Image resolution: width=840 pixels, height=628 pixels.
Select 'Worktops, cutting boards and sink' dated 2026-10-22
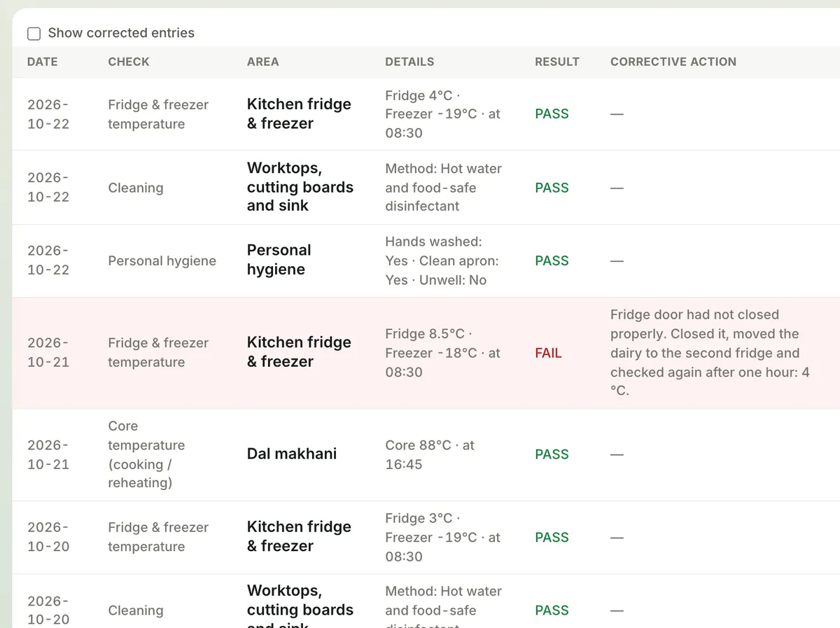coord(300,187)
